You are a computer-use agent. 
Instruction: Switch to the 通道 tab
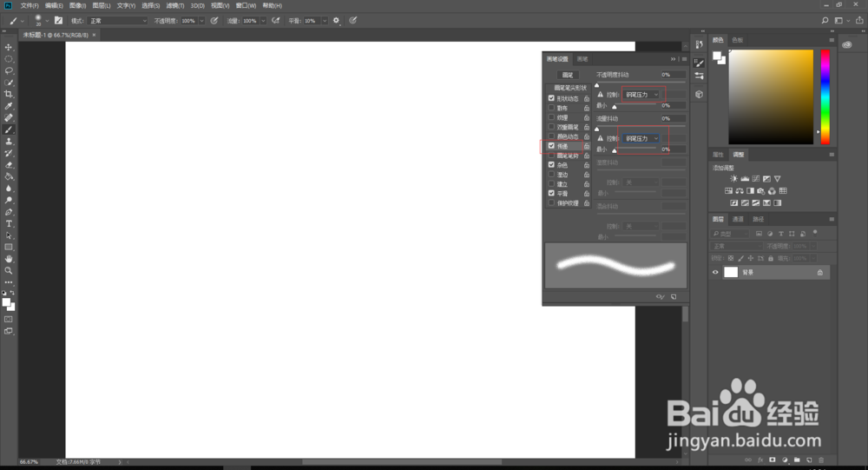click(738, 220)
